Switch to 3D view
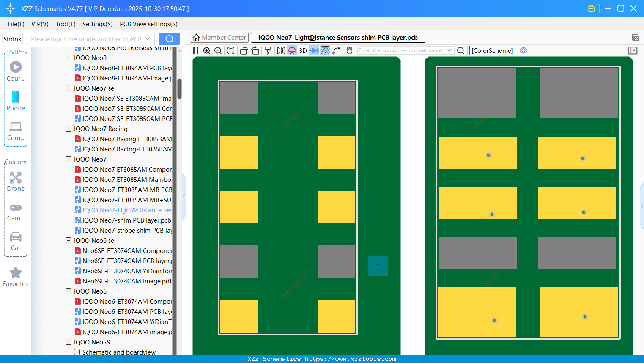Image resolution: width=644 pixels, height=363 pixels. click(303, 51)
